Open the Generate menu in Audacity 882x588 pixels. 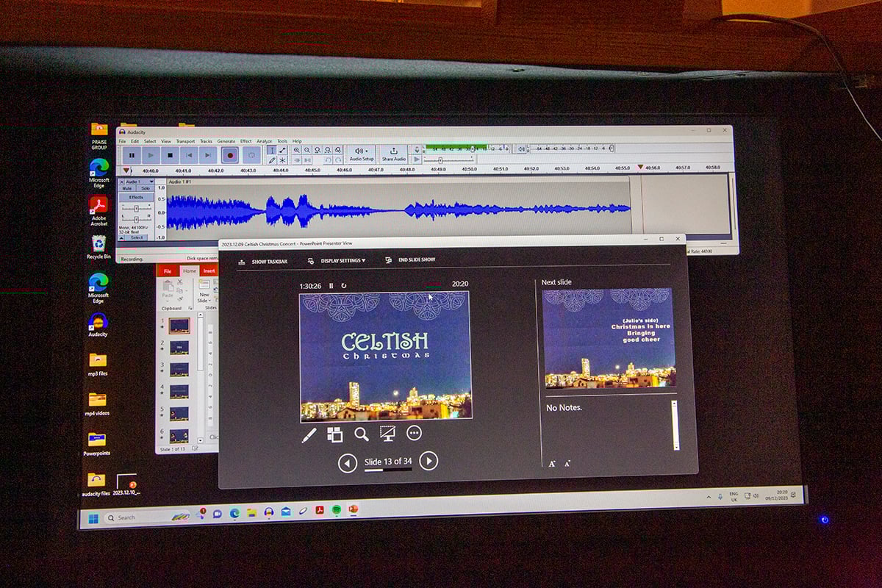226,141
